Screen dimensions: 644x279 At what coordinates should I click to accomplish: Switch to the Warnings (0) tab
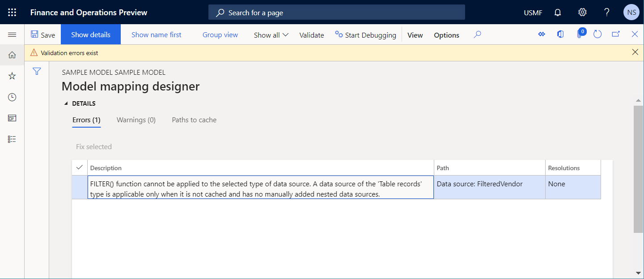pos(136,120)
